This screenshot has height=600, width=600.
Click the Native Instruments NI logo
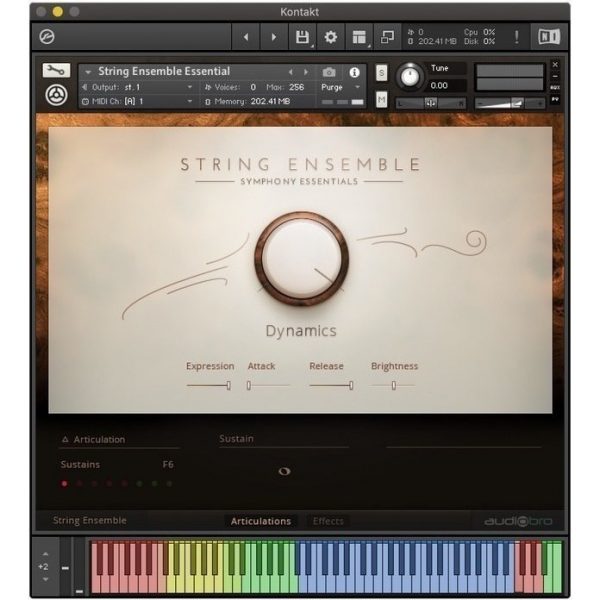(549, 37)
